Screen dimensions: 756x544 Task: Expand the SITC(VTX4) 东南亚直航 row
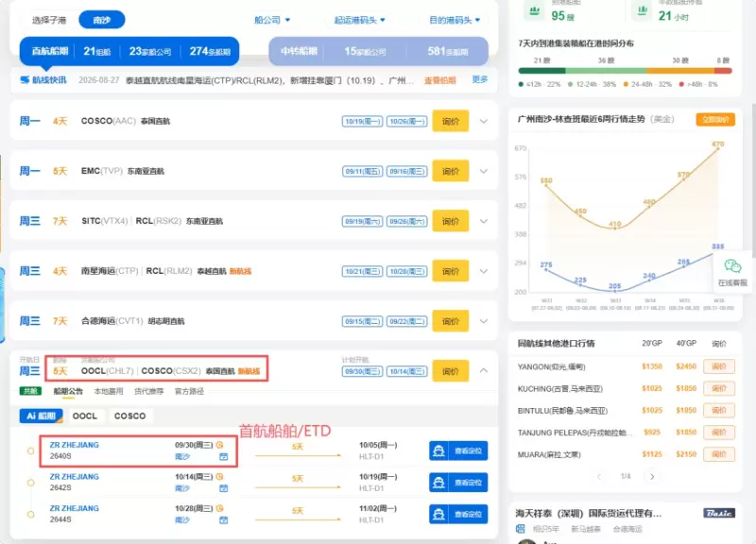(484, 221)
